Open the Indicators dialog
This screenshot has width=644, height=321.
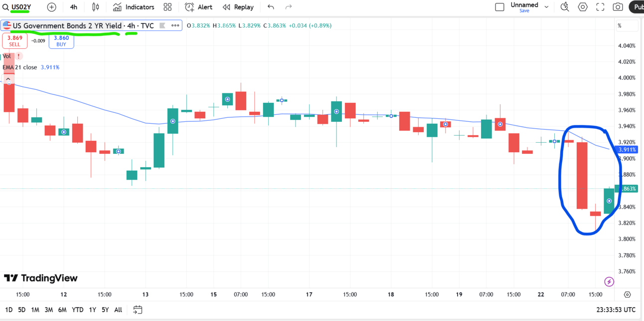click(134, 7)
